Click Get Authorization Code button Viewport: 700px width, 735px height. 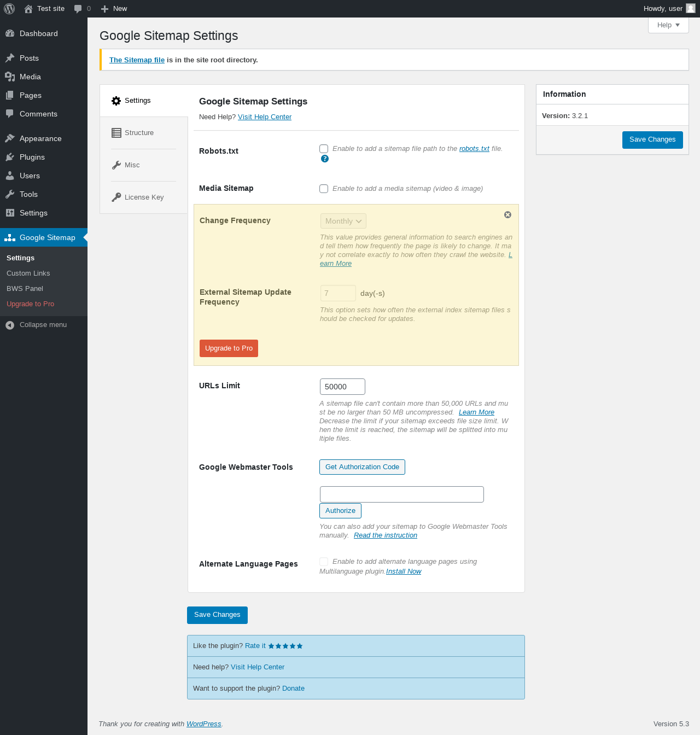(x=362, y=467)
